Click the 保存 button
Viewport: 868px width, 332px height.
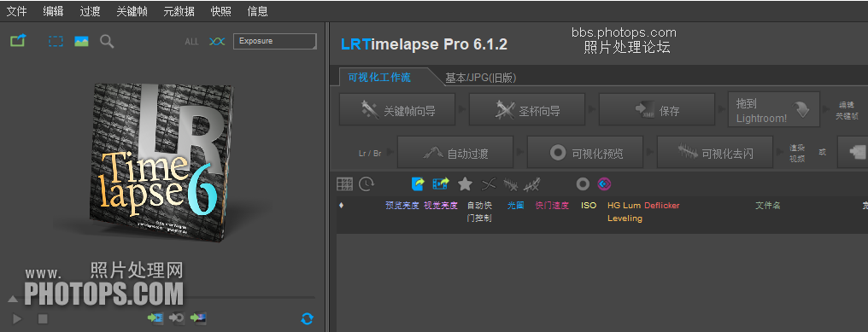[657, 109]
